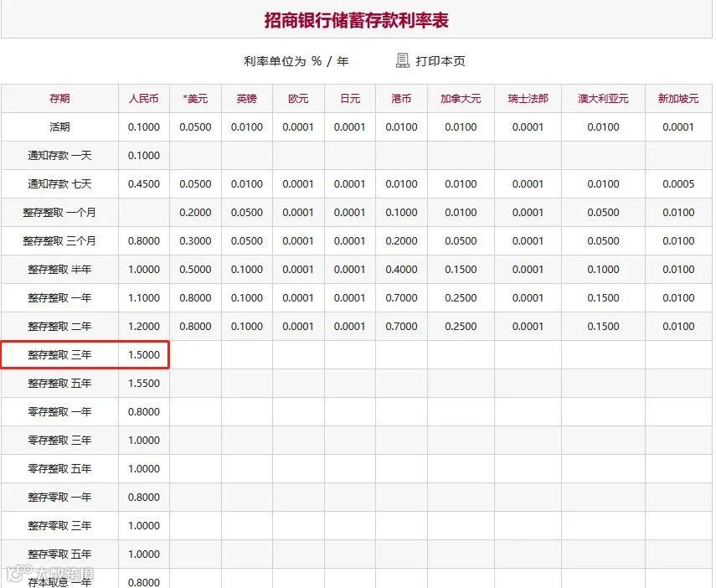Select 活期 美元 rate 0.0500
716x588 pixels.
tap(195, 127)
